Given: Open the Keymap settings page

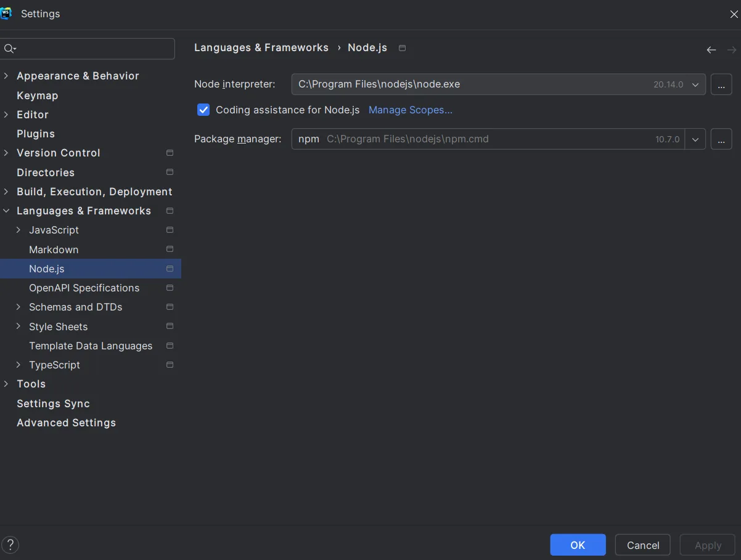Looking at the screenshot, I should (x=38, y=95).
